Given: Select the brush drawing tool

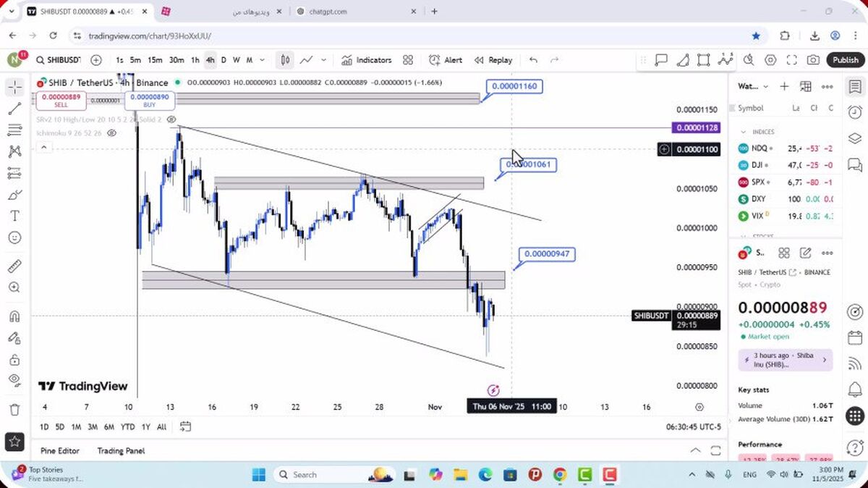Looking at the screenshot, I should click(14, 195).
